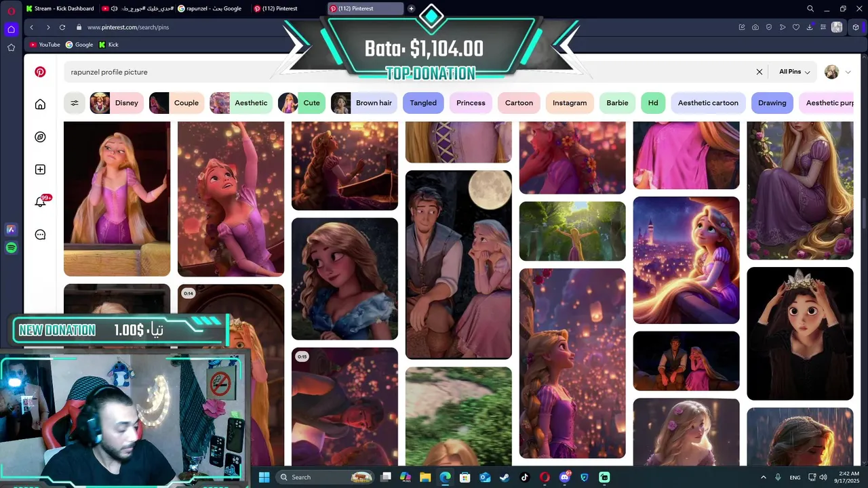
Task: Open tab search magnifier in title bar
Action: pos(810,9)
